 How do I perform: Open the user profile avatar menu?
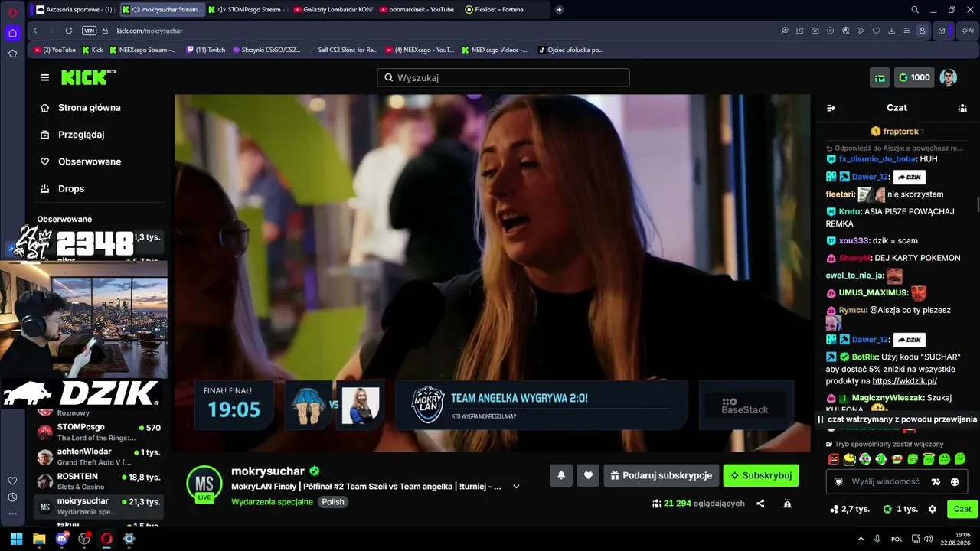[948, 77]
